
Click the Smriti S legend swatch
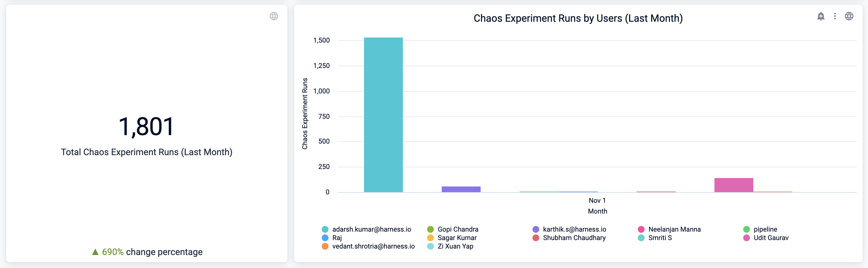(641, 238)
